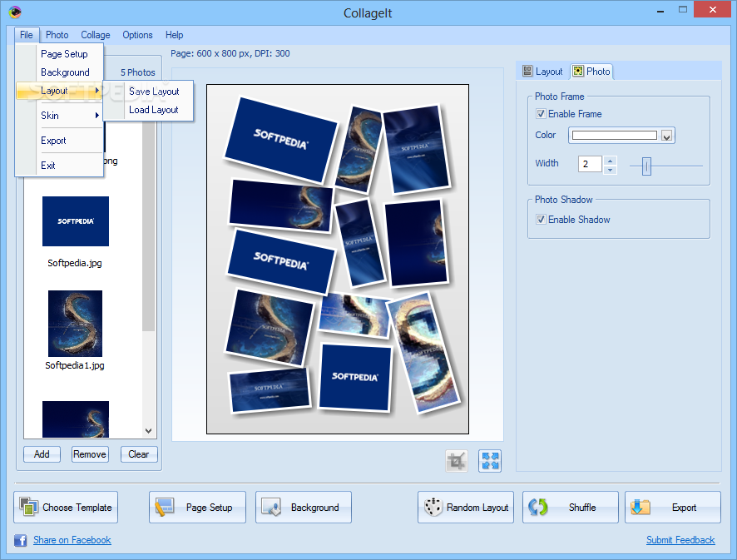
Task: Open the Submit Feedback link
Action: (x=680, y=540)
